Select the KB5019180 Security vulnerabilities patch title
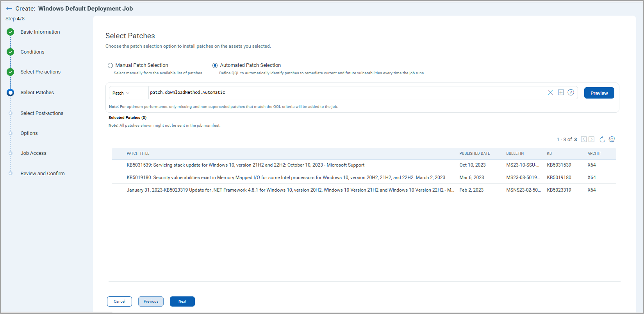 286,178
